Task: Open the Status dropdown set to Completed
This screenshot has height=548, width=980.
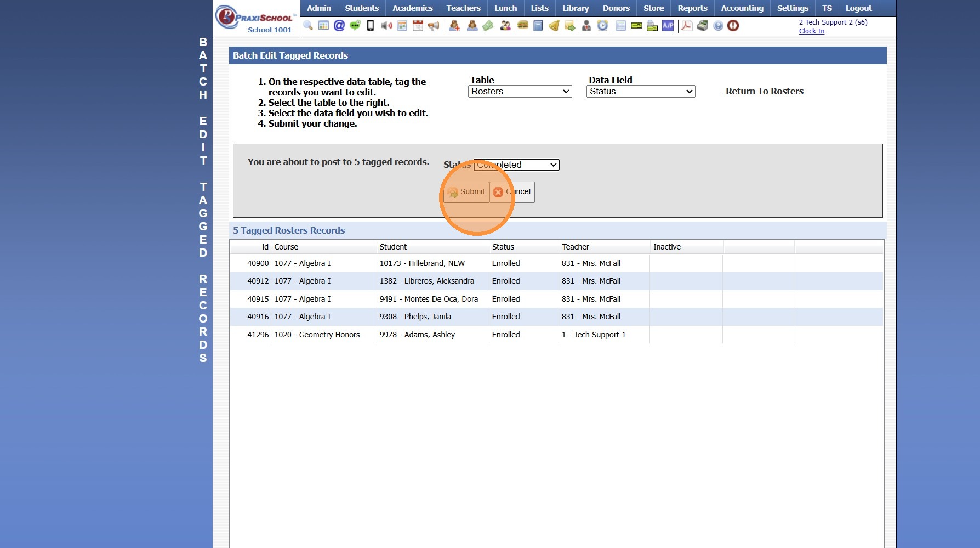Action: (516, 165)
